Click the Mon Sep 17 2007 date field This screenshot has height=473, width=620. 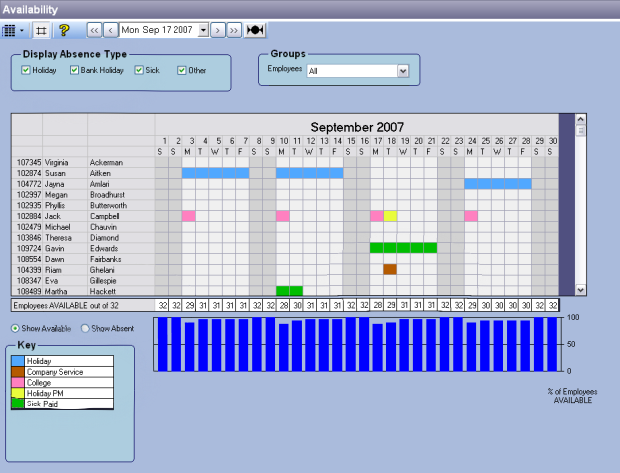tap(160, 30)
